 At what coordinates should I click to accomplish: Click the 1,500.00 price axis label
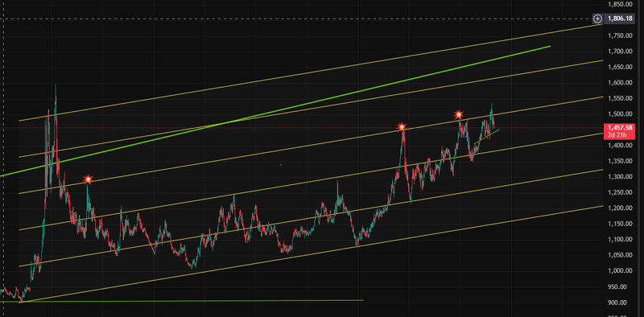(620, 114)
